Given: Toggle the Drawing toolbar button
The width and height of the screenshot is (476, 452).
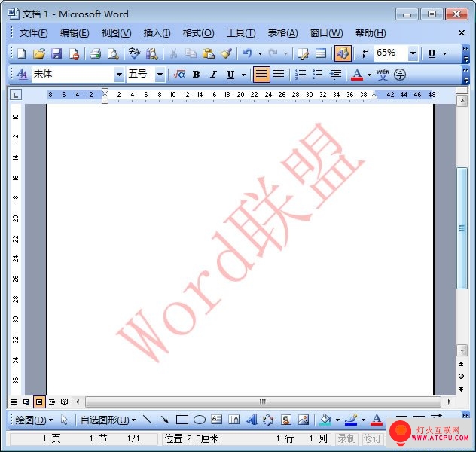Looking at the screenshot, I should [x=343, y=53].
